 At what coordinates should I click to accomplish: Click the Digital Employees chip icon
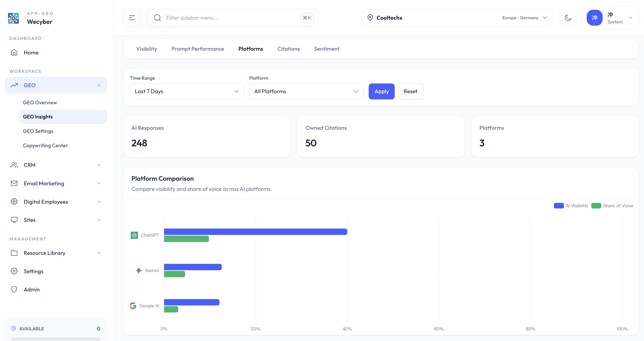(14, 201)
